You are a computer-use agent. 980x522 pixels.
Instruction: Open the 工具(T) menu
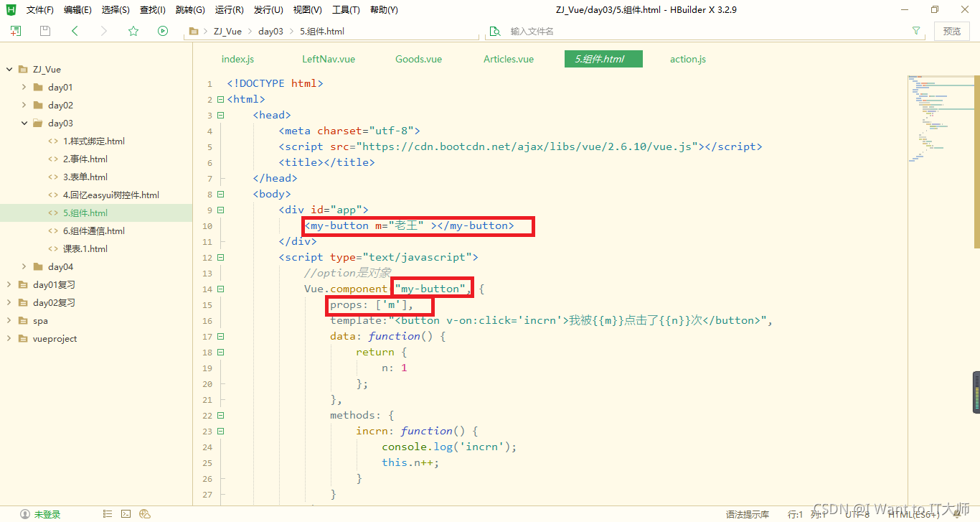(x=346, y=10)
